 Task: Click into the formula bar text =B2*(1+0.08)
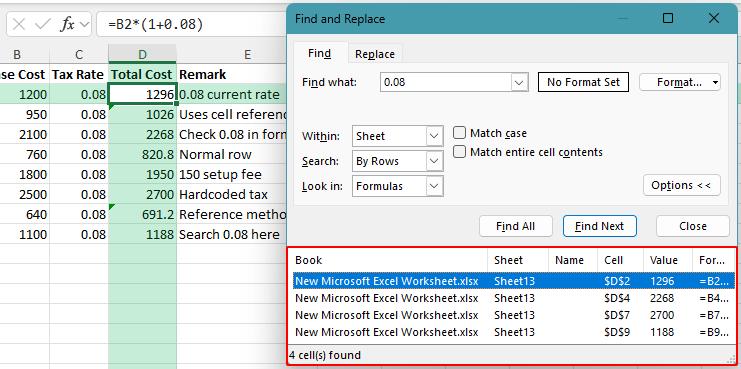pyautogui.click(x=155, y=25)
